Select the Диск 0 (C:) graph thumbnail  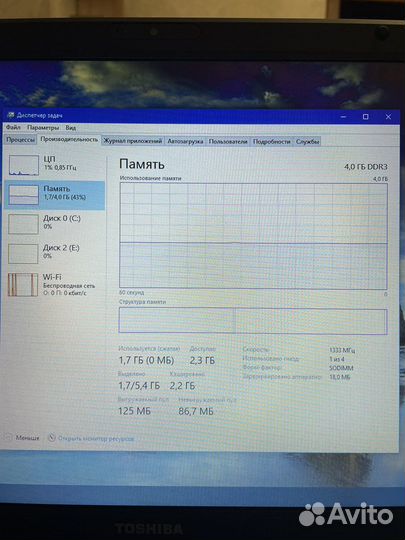click(23, 224)
